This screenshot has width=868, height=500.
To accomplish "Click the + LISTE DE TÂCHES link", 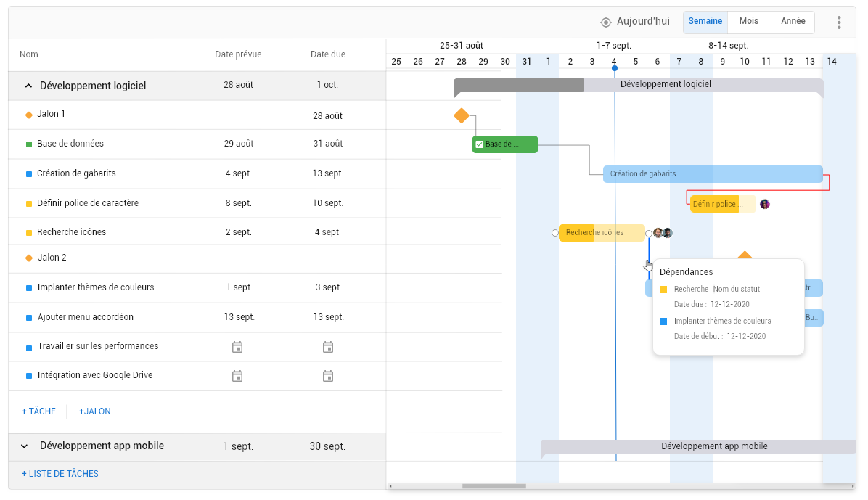I will click(x=60, y=474).
